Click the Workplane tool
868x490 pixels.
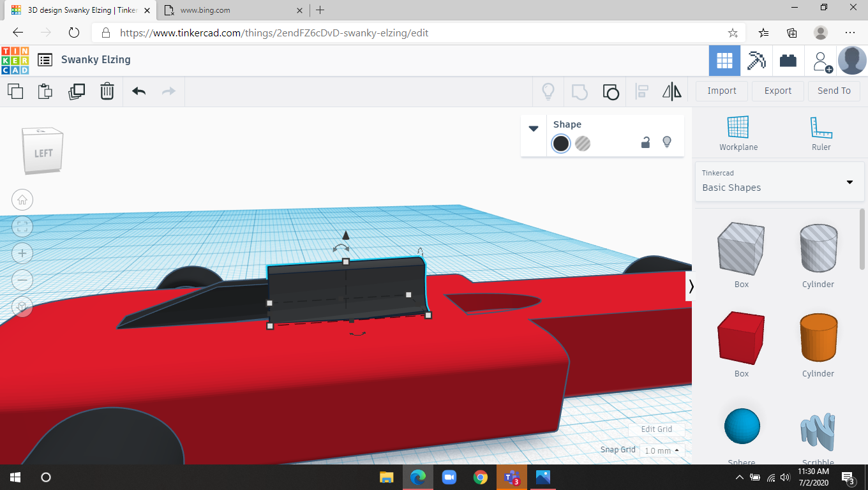738,132
